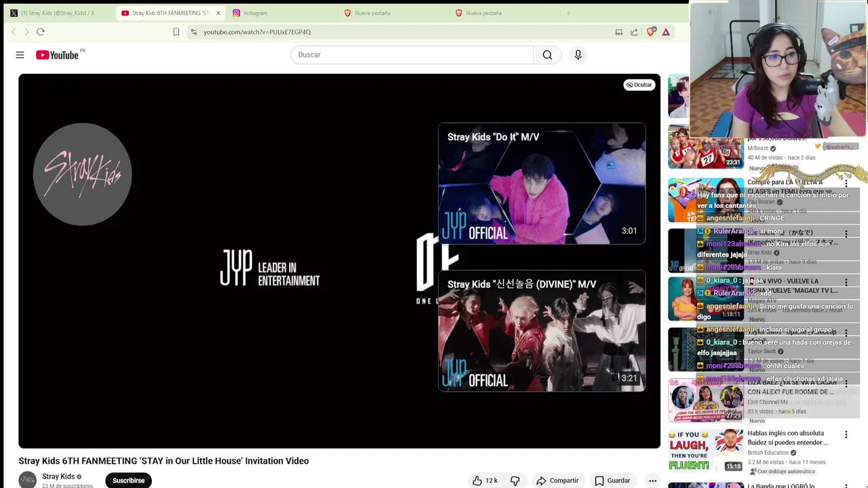Hide end screen with the Ocultar button
The width and height of the screenshot is (868, 488).
(x=639, y=85)
